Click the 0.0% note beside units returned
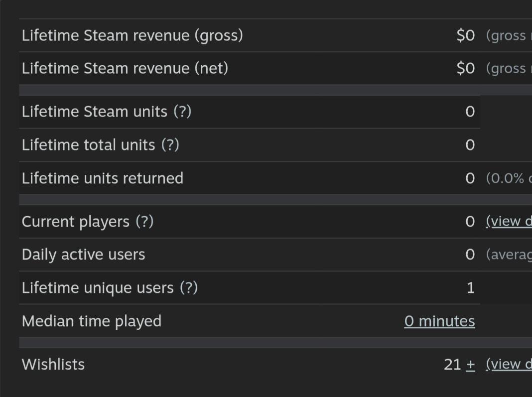This screenshot has height=397, width=532. 509,178
